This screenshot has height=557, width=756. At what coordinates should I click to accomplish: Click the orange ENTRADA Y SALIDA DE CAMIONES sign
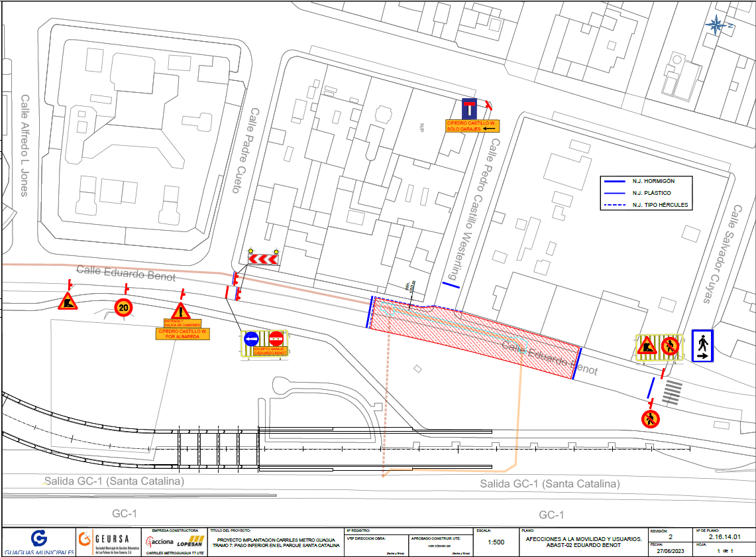click(x=182, y=324)
